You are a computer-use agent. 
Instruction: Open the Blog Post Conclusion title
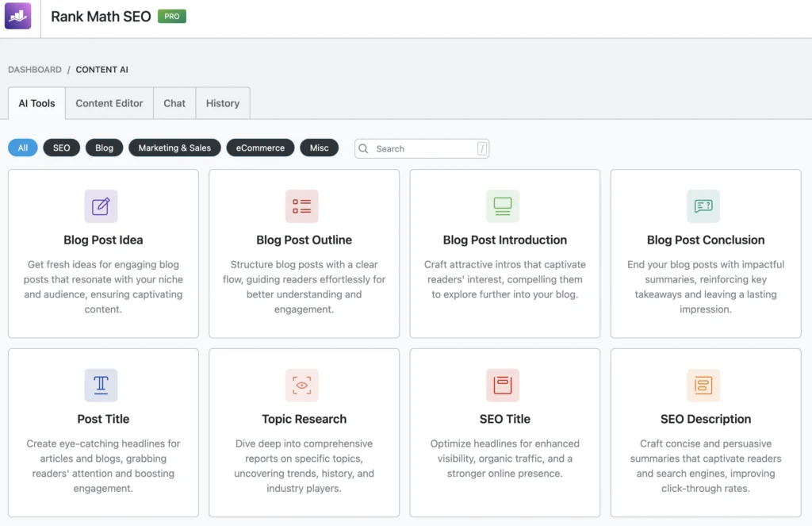[x=706, y=240]
